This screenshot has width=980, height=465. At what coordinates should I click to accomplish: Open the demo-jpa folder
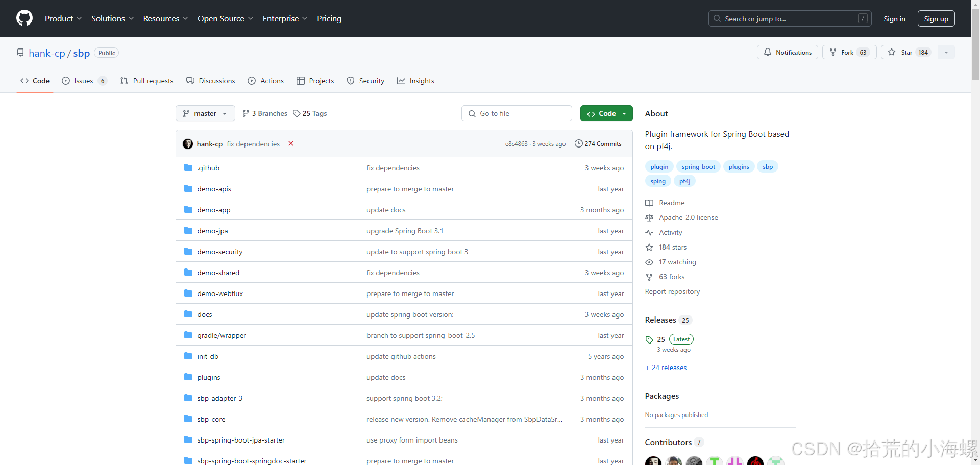coord(212,231)
